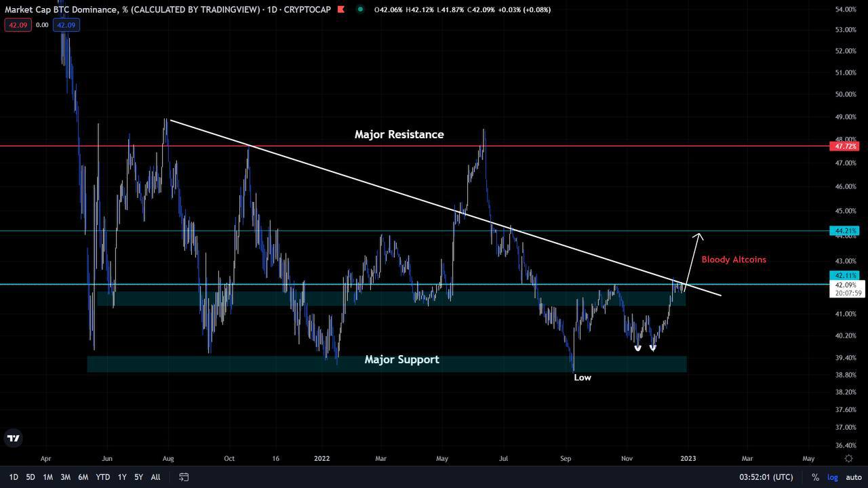Click the 44.21% price line label
The image size is (868, 488).
pos(844,231)
